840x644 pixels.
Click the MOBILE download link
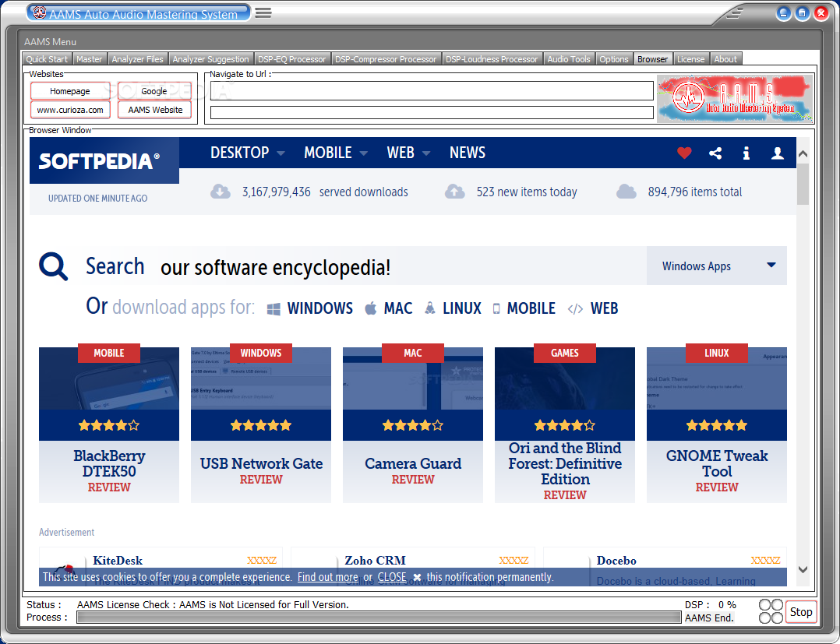[531, 308]
